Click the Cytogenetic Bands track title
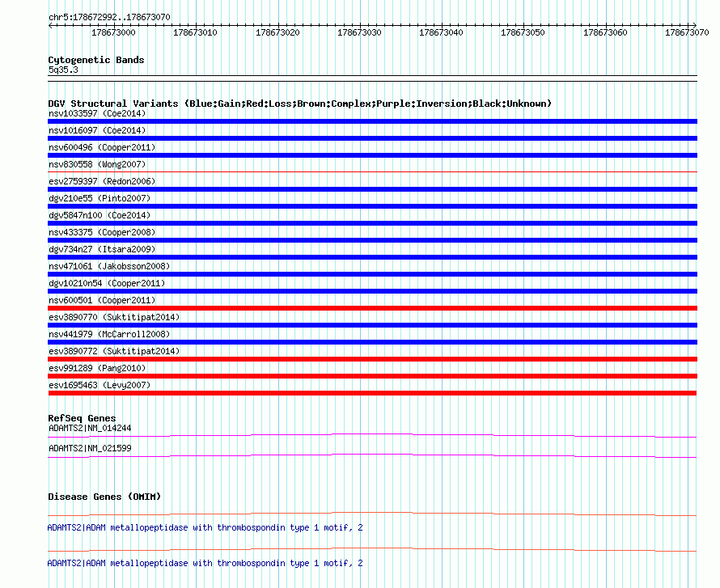Screen dimensions: 720x588 tap(96, 60)
